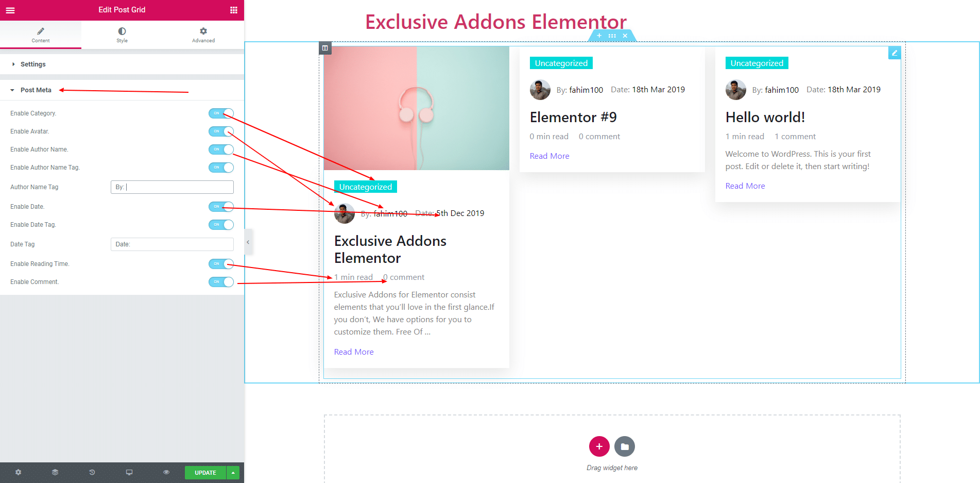Viewport: 980px width, 483px height.
Task: Click the green UPDATE button
Action: [205, 473]
